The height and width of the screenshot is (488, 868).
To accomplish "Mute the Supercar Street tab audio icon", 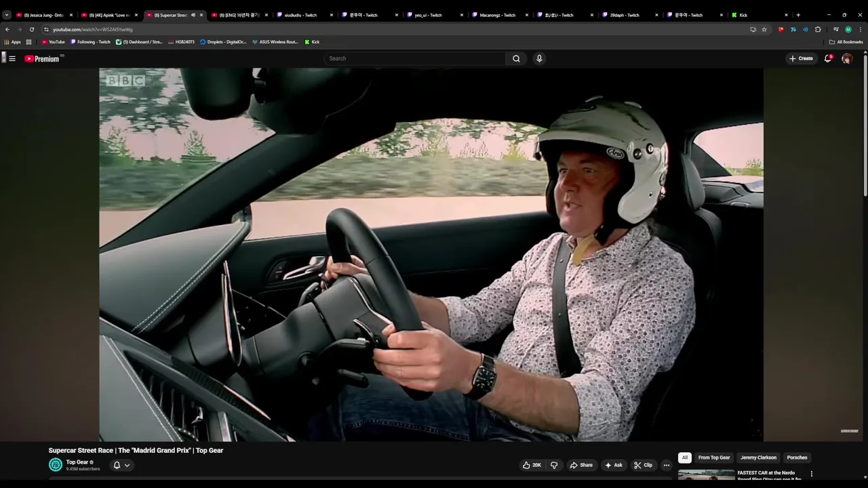I will pyautogui.click(x=193, y=15).
